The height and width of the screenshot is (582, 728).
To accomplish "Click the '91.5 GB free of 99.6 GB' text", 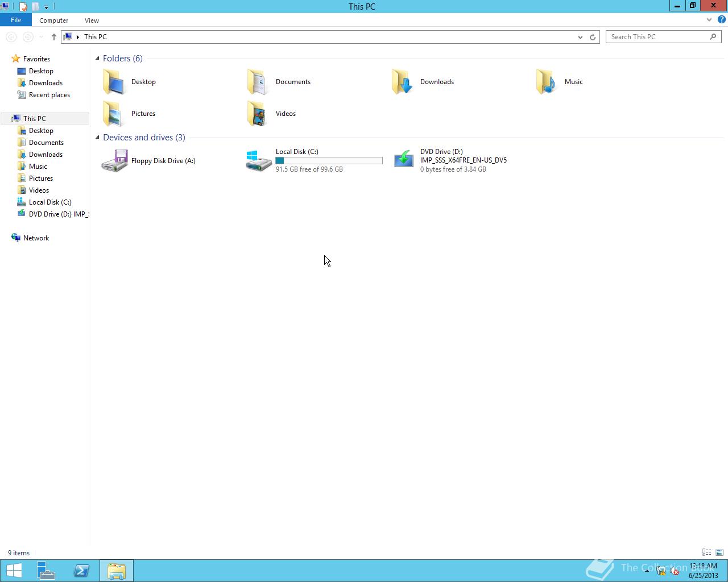I will [309, 169].
